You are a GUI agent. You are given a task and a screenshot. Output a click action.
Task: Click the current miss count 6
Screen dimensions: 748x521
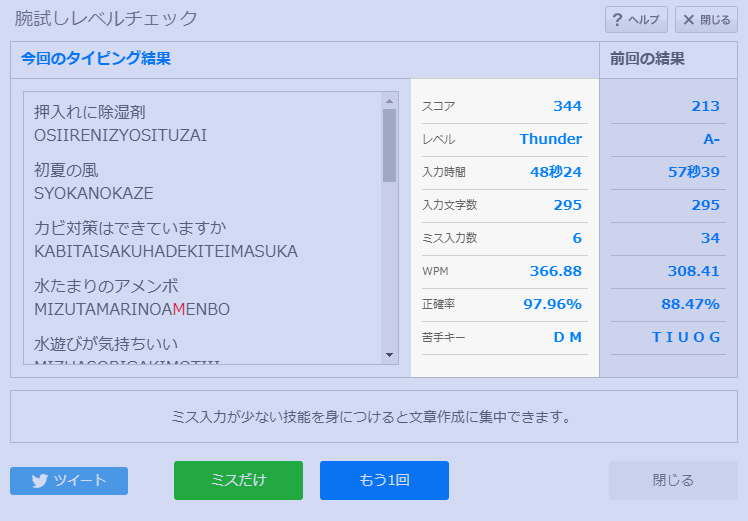click(x=577, y=238)
